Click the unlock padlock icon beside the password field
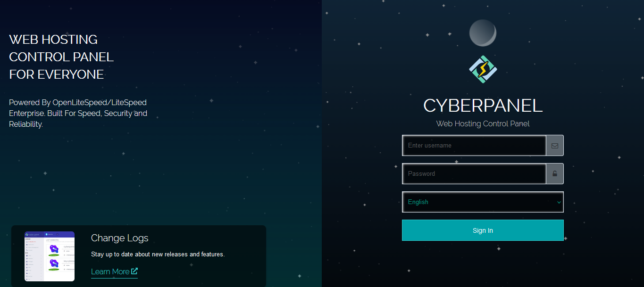Screen dimensions: 644x287 [555, 174]
